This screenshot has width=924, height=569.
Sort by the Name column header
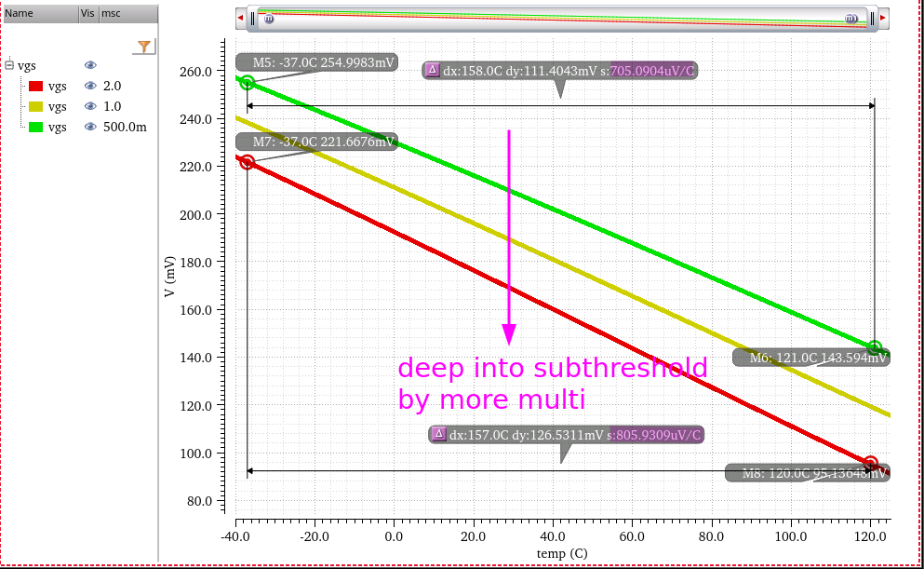(41, 14)
